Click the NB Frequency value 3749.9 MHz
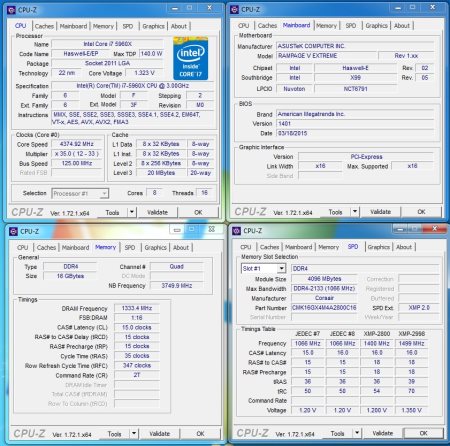The image size is (450, 446). 177,286
